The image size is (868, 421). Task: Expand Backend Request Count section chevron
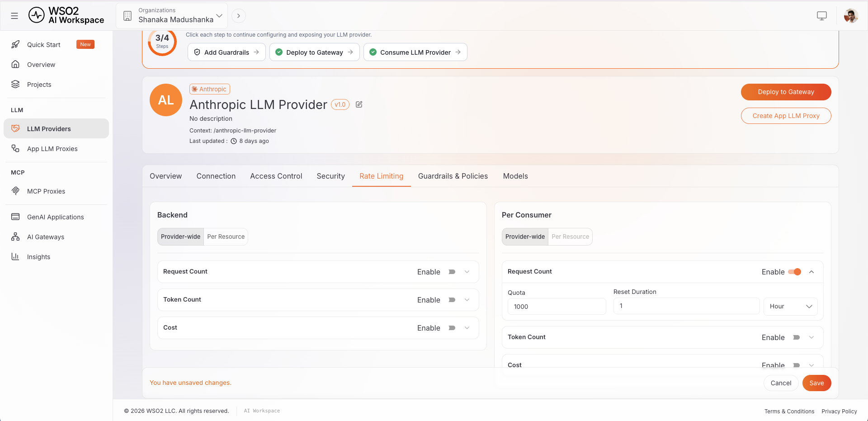(x=467, y=272)
